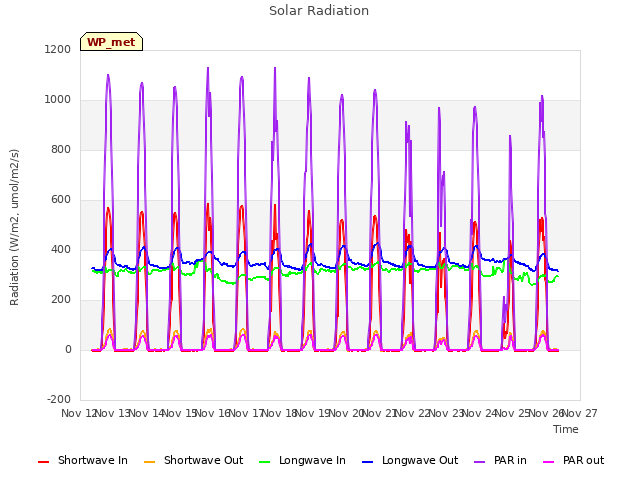Screen dimensions: 640x480
Task: Toggle the Longwave Out legend label
Action: [420, 460]
